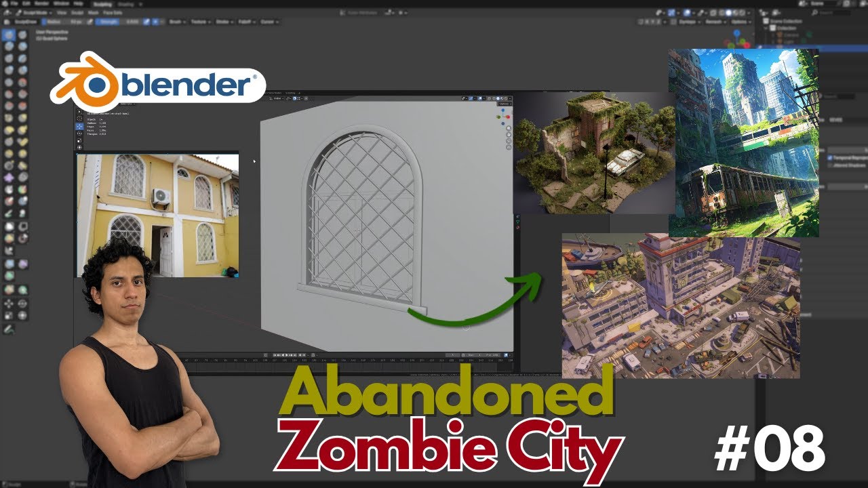Click the camera view icon in inner viewport
868x488 pixels.
tap(509, 141)
